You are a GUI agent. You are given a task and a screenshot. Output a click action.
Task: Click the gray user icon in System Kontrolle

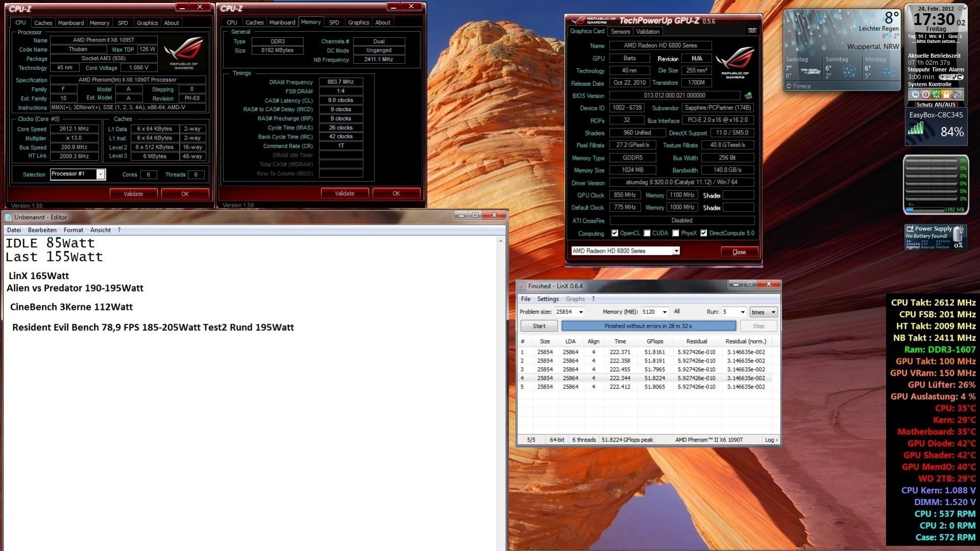[957, 94]
